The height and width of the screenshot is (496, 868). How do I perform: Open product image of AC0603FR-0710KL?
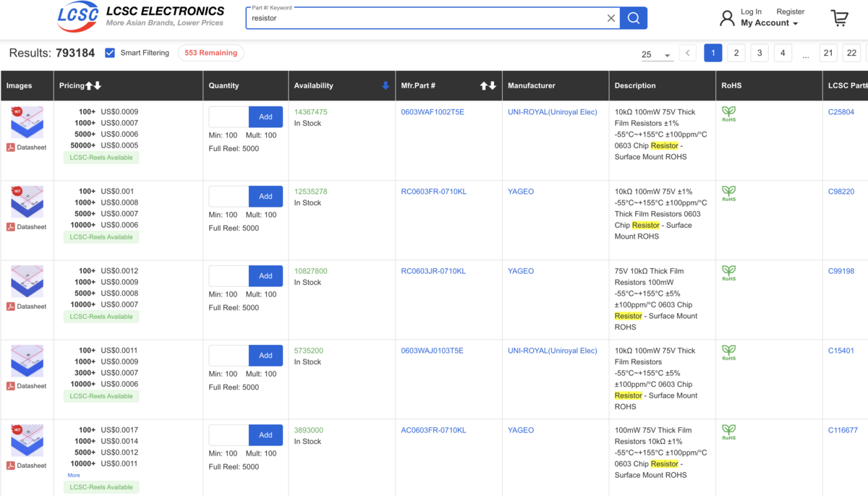point(27,440)
